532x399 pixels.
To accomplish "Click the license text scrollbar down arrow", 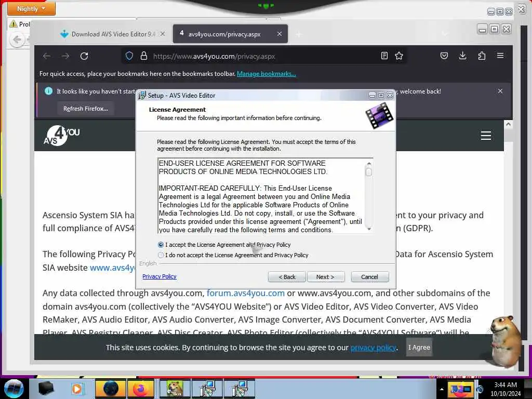I will (x=369, y=229).
